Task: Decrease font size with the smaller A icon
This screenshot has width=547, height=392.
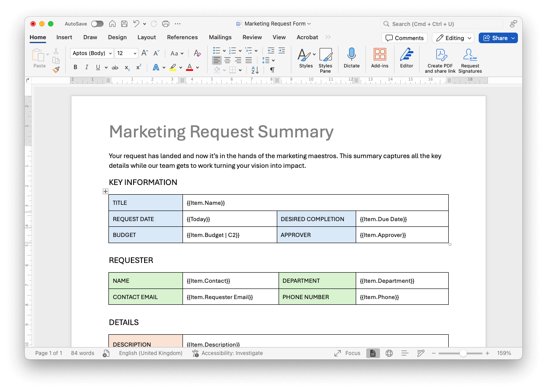Action: [156, 53]
